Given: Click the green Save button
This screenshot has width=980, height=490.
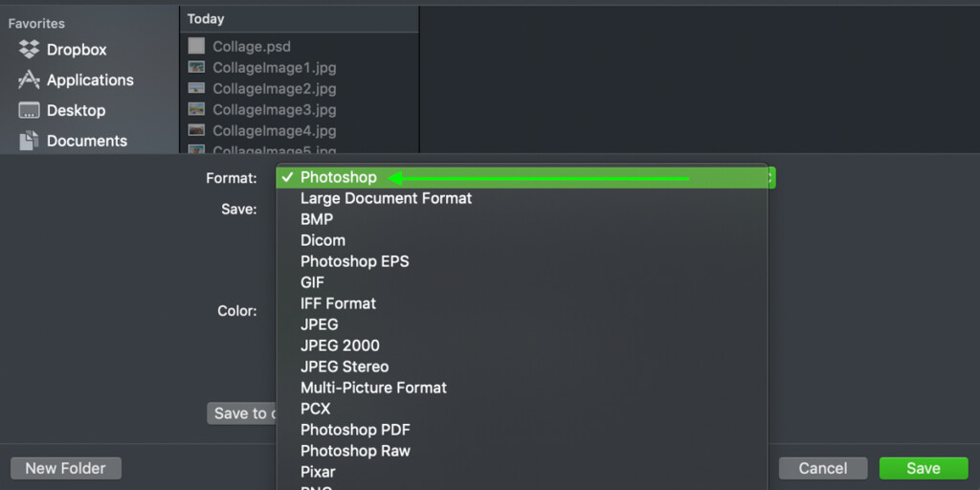Looking at the screenshot, I should pos(924,468).
